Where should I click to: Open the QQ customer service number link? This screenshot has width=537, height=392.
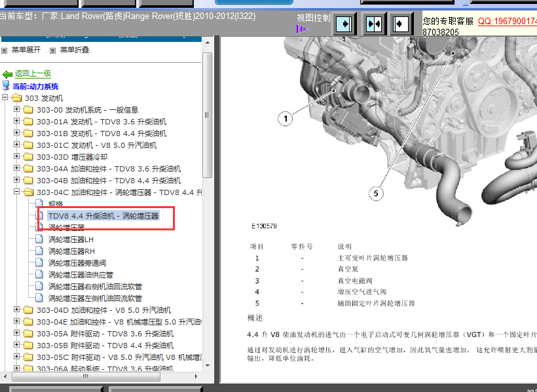tap(508, 21)
